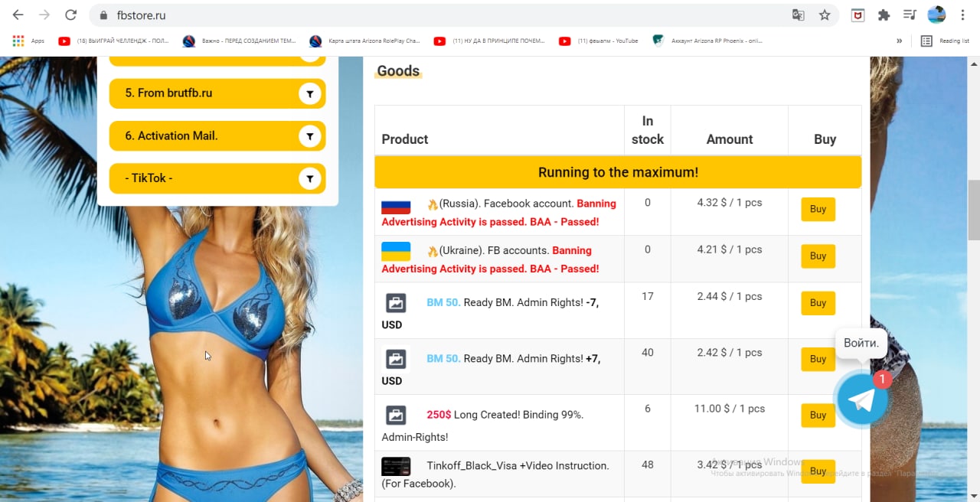Open the "BM 50. Ready BM. Admin Rights! -7" product

[x=491, y=313]
